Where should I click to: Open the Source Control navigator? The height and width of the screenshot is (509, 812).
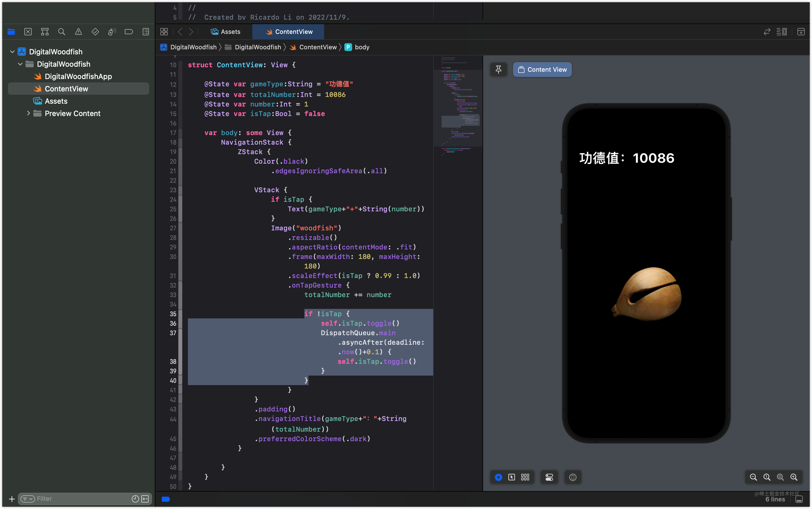28,32
